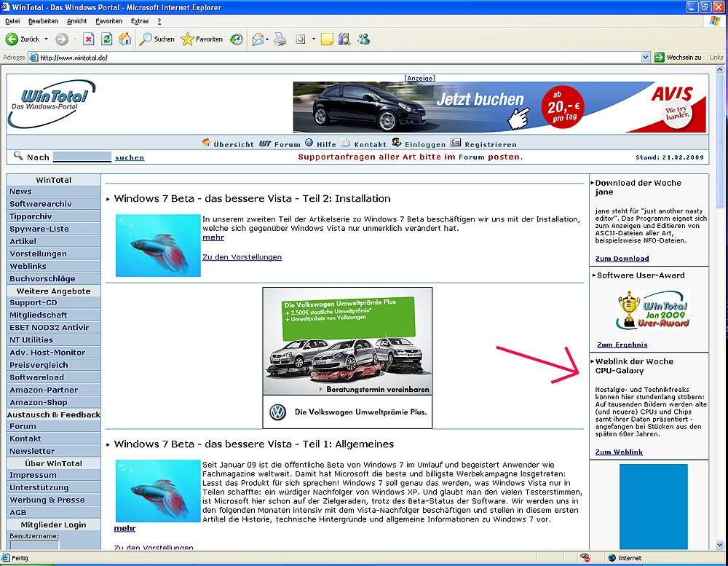728x566 pixels.
Task: Click the scrollbar down arrow
Action: [x=720, y=545]
